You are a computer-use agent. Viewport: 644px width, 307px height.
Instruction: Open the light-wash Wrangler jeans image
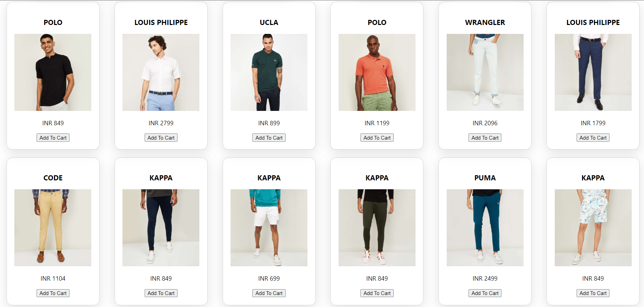click(485, 72)
